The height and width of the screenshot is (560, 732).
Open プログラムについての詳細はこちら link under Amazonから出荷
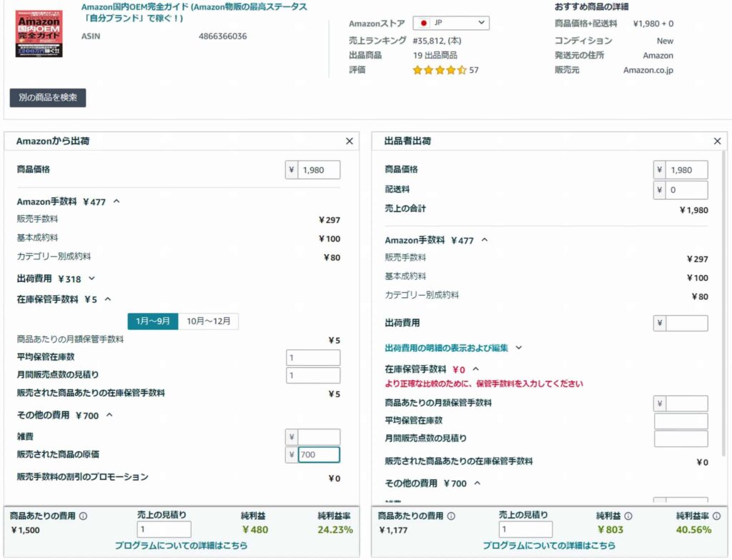point(181,545)
